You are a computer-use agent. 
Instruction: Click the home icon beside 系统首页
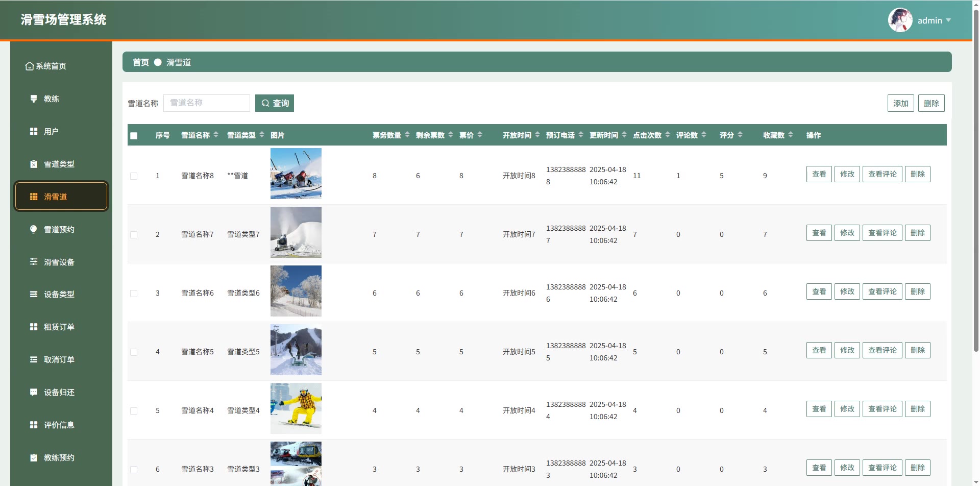30,66
